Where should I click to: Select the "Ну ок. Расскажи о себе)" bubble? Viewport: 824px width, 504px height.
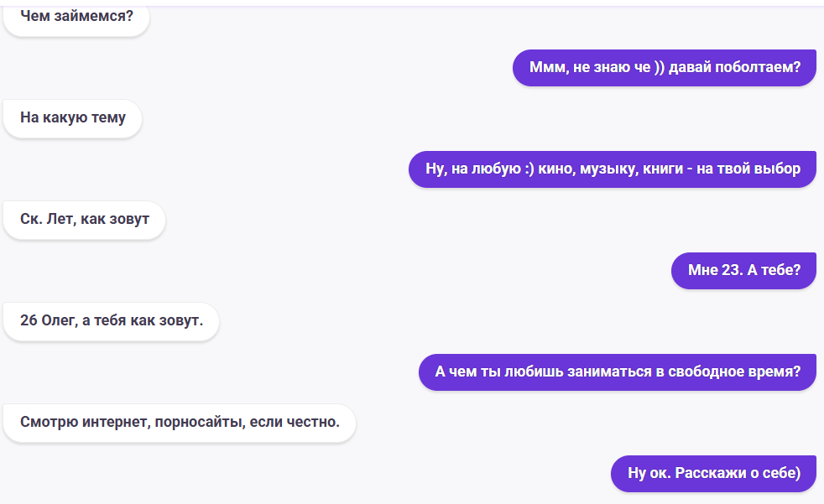[x=713, y=473]
